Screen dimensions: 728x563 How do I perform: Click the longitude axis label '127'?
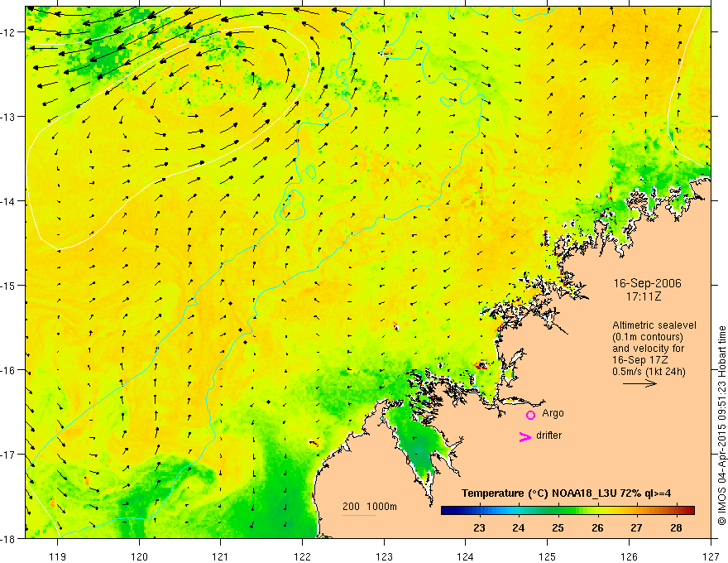711,556
